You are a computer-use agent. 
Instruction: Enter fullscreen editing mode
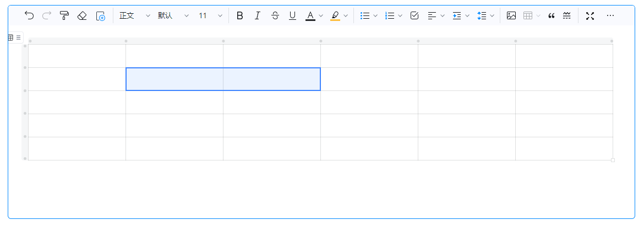coord(590,15)
